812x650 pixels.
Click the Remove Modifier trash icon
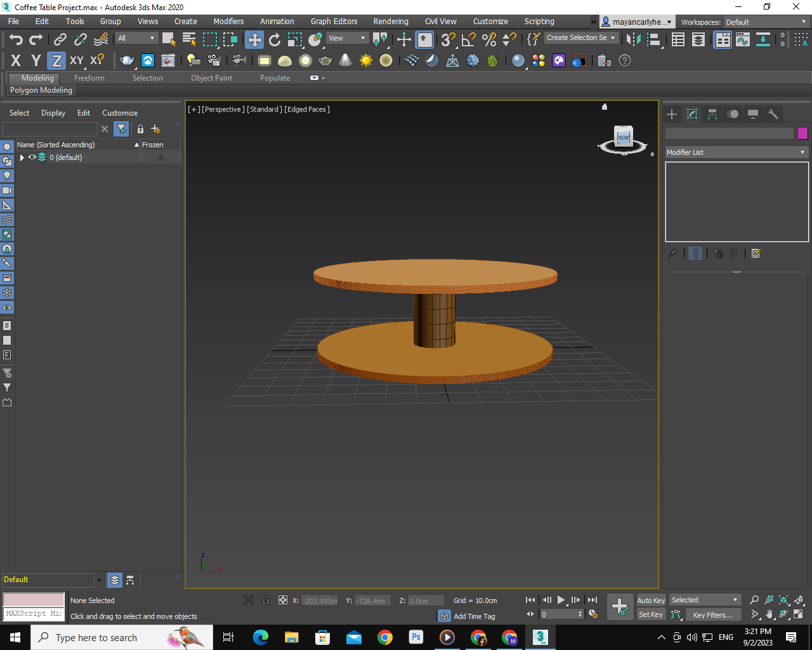pos(733,253)
